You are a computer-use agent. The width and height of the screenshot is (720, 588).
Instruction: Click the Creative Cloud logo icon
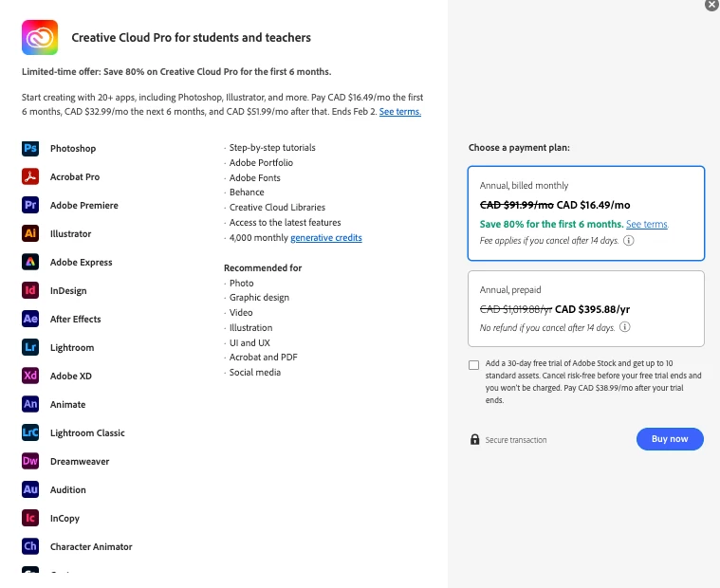tap(40, 37)
